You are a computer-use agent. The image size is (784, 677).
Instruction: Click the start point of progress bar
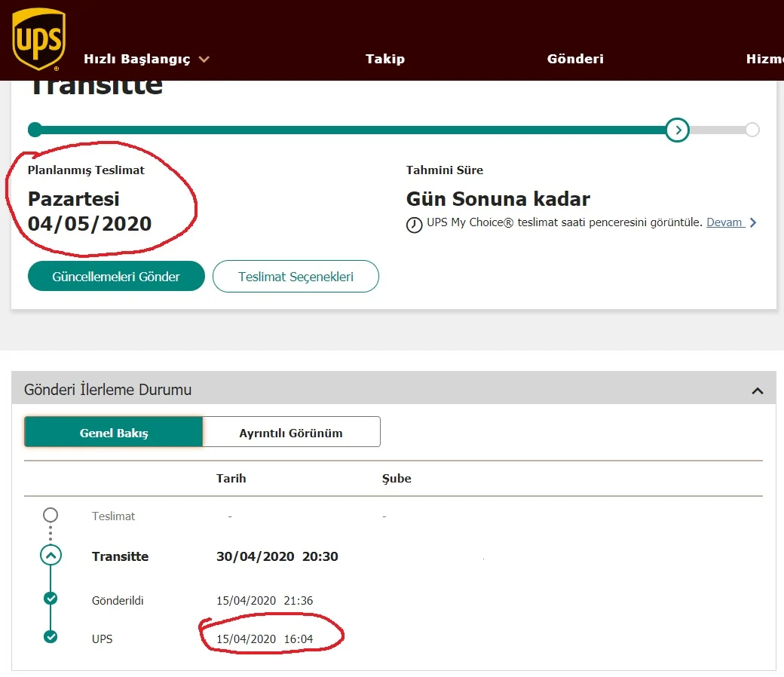coord(35,130)
